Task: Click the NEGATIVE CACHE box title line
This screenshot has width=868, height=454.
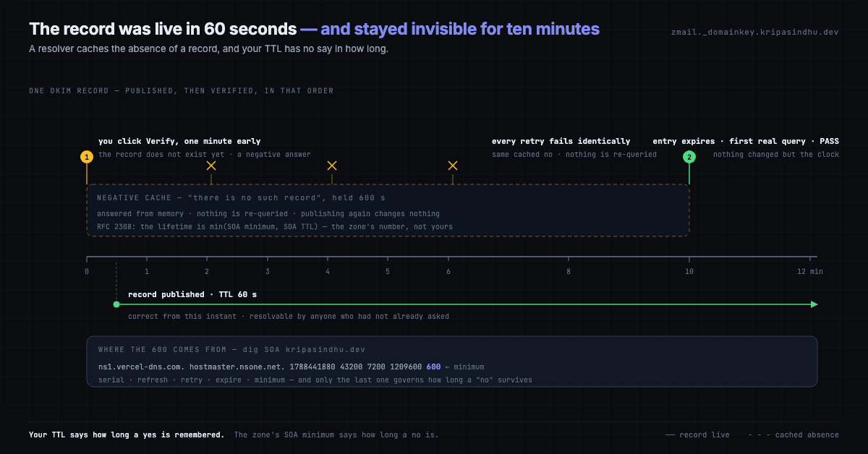Action: (x=242, y=197)
